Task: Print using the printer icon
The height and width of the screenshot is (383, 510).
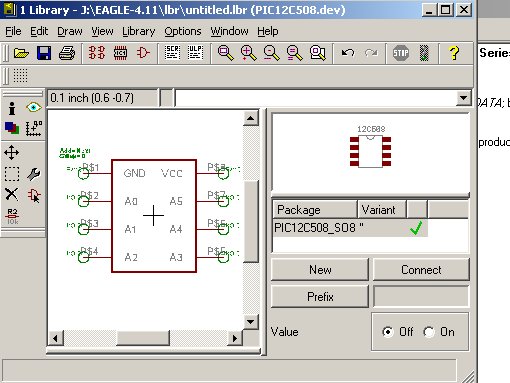Action: 67,53
